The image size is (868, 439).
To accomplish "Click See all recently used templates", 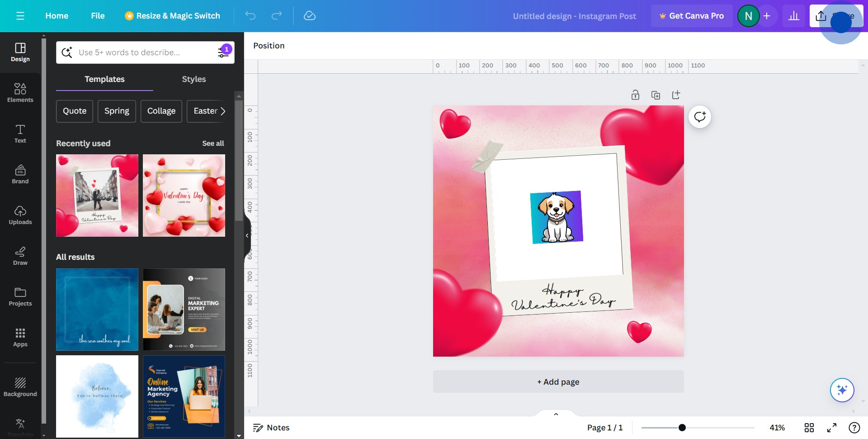I will 213,143.
